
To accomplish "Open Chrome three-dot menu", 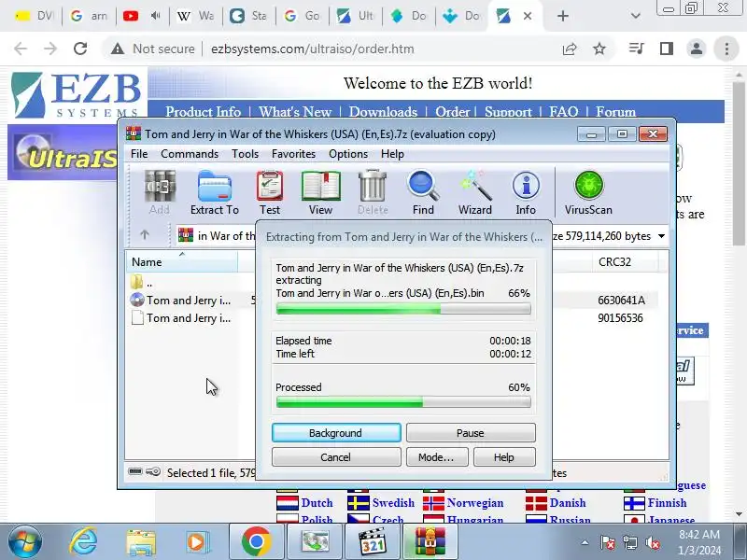I will (726, 49).
